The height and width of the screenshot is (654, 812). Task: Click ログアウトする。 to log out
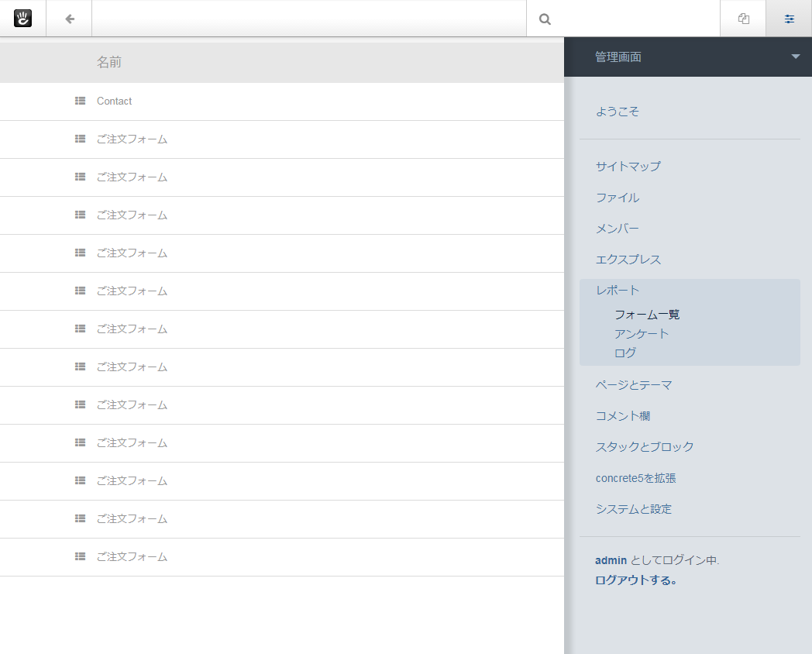coord(636,580)
